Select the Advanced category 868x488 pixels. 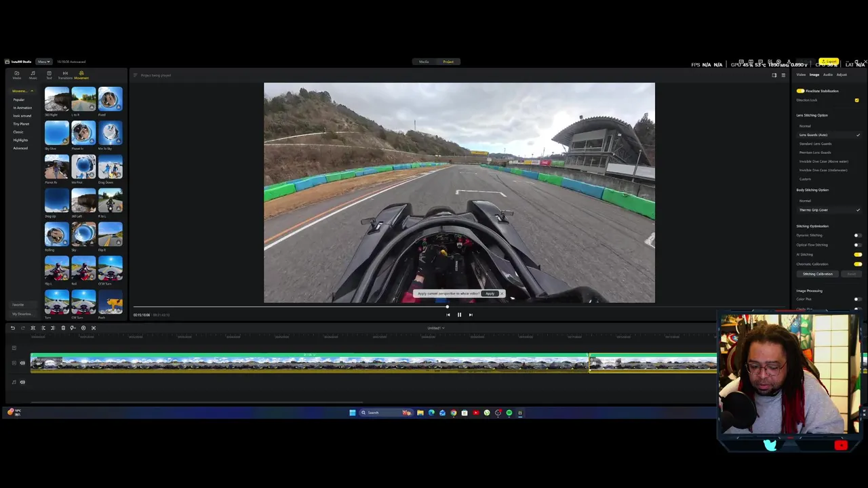point(20,148)
